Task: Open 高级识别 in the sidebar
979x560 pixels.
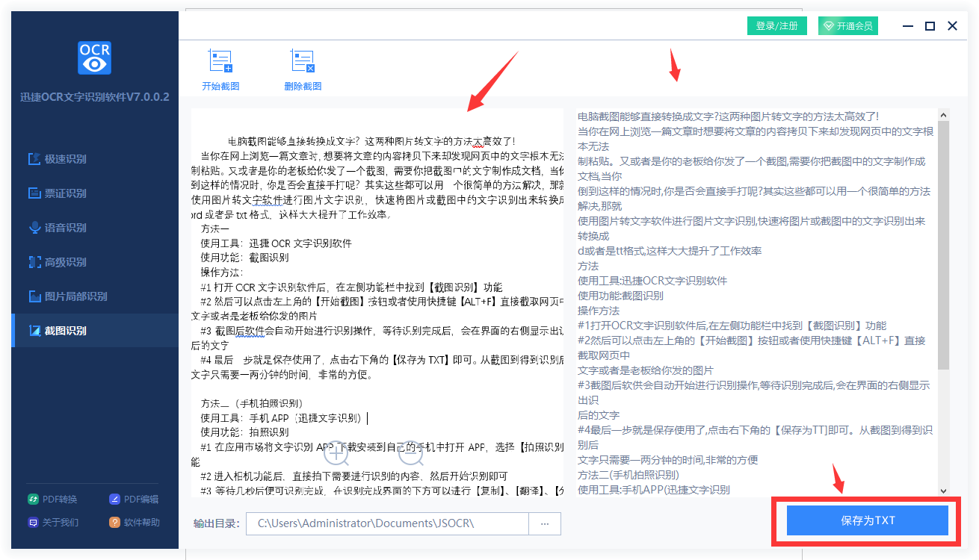Action: (x=95, y=262)
